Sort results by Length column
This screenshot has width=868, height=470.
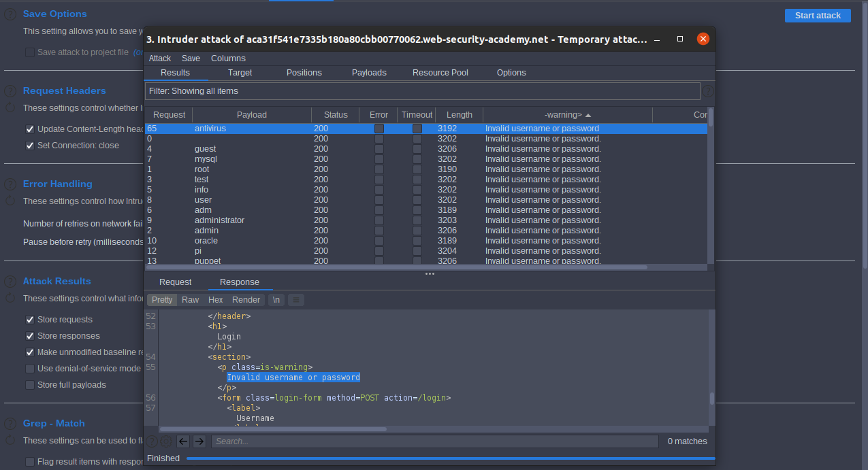[460, 115]
